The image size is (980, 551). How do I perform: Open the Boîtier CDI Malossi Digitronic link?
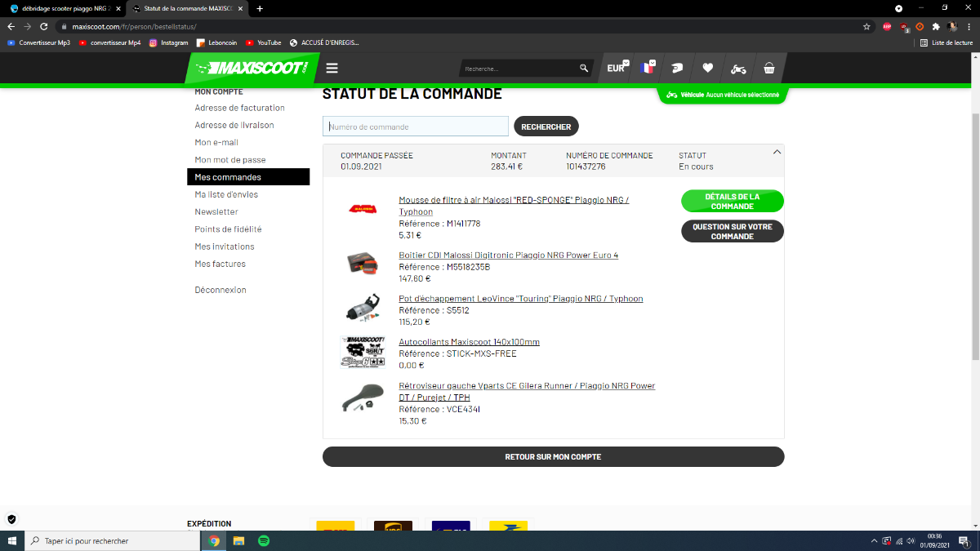pyautogui.click(x=508, y=256)
